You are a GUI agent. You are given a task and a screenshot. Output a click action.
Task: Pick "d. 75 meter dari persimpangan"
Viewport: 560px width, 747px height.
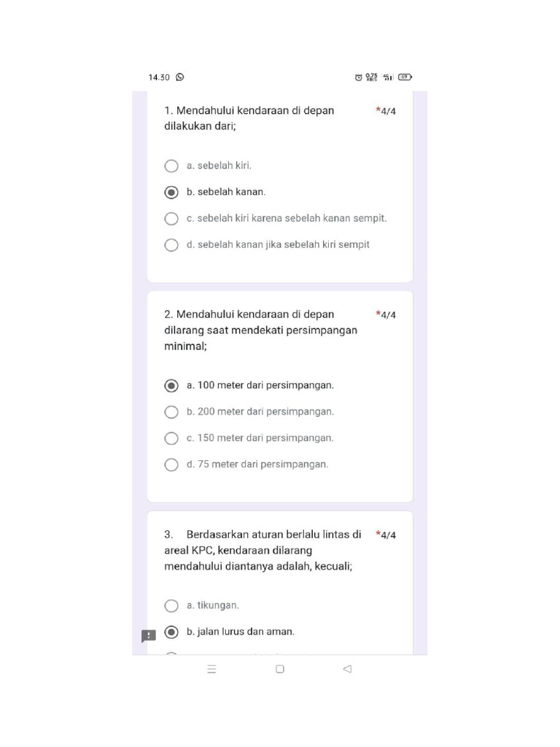click(171, 465)
